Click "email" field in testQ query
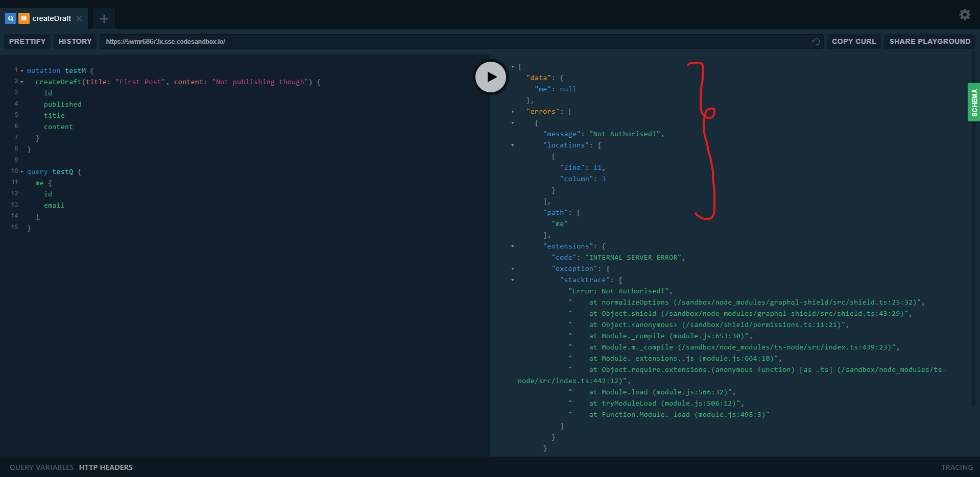 pos(54,206)
